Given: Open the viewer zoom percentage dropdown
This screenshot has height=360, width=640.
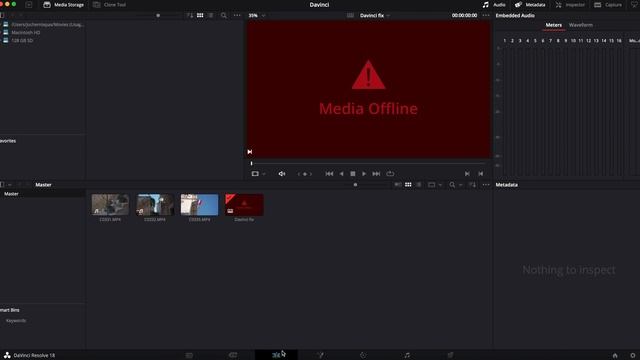Looking at the screenshot, I should (257, 16).
